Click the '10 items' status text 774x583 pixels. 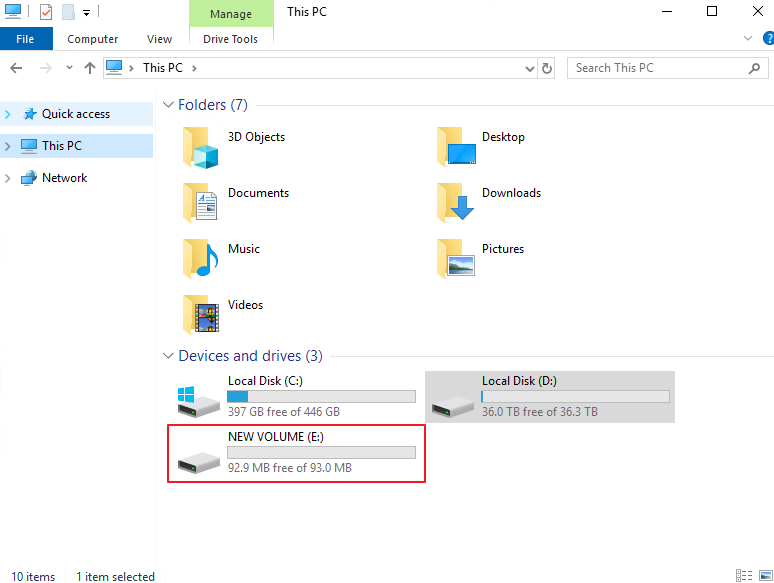click(x=33, y=577)
